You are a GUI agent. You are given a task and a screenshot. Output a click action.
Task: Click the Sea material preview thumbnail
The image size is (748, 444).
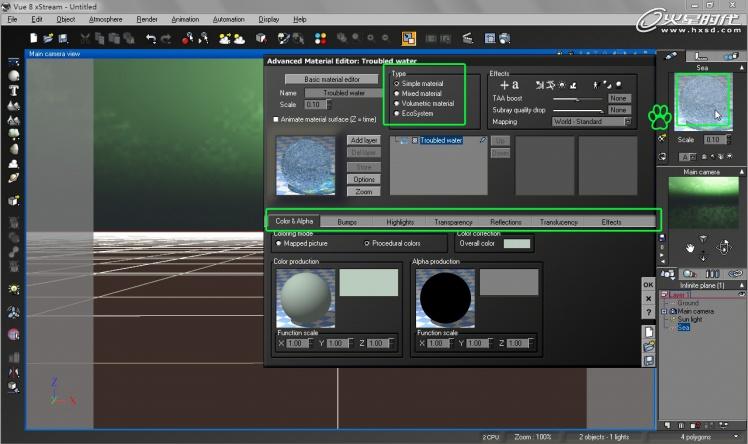click(x=704, y=101)
